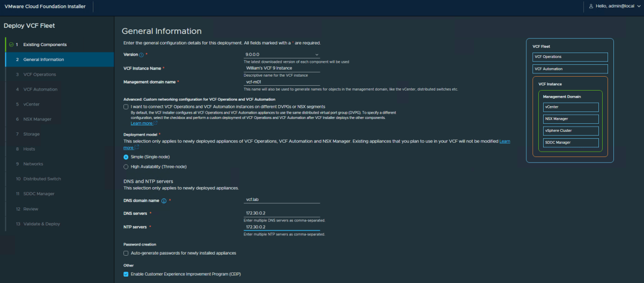This screenshot has width=644, height=283.
Task: Click the Management domain name field
Action: click(x=282, y=82)
